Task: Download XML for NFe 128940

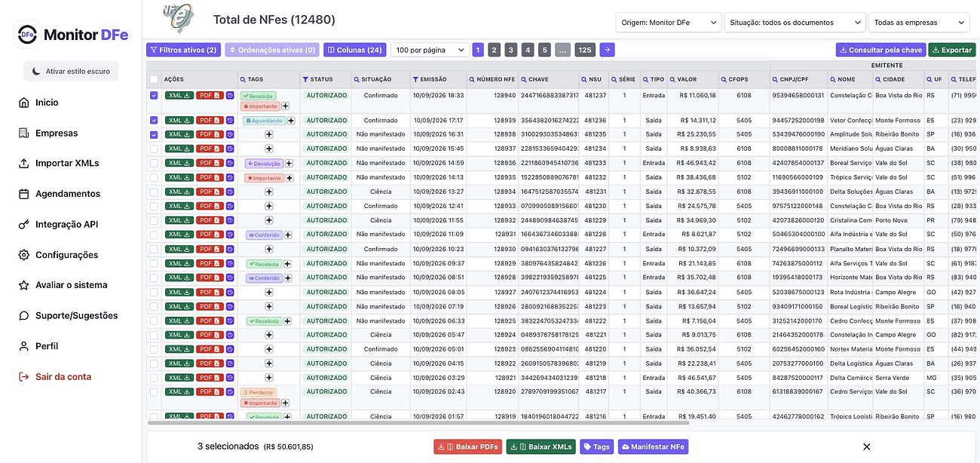Action: point(179,96)
